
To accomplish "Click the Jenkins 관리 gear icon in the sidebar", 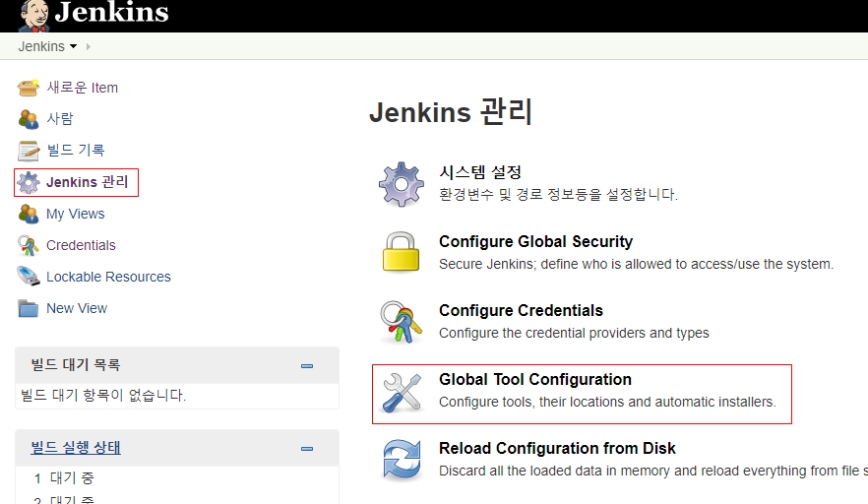I will 29,182.
